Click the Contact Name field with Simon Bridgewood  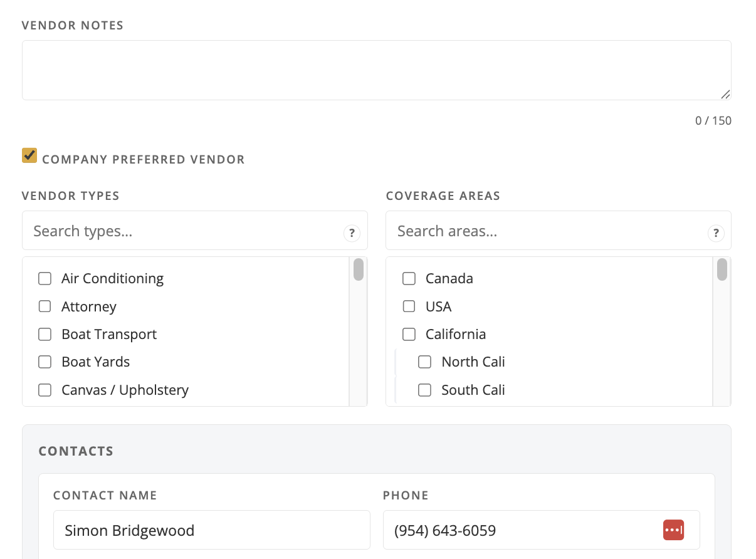click(212, 530)
